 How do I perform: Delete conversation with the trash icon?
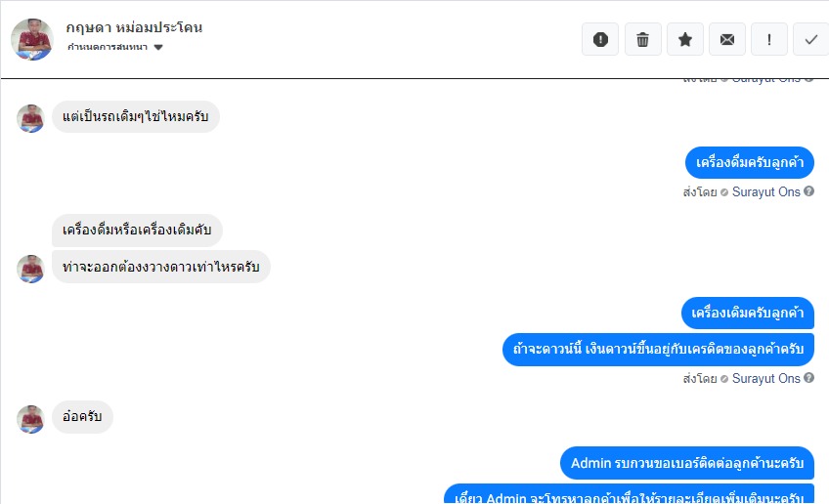pos(642,39)
